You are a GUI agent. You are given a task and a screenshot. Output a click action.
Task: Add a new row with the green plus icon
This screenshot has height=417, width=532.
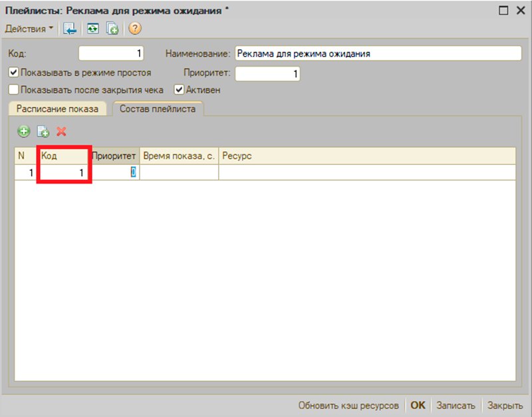pos(24,131)
